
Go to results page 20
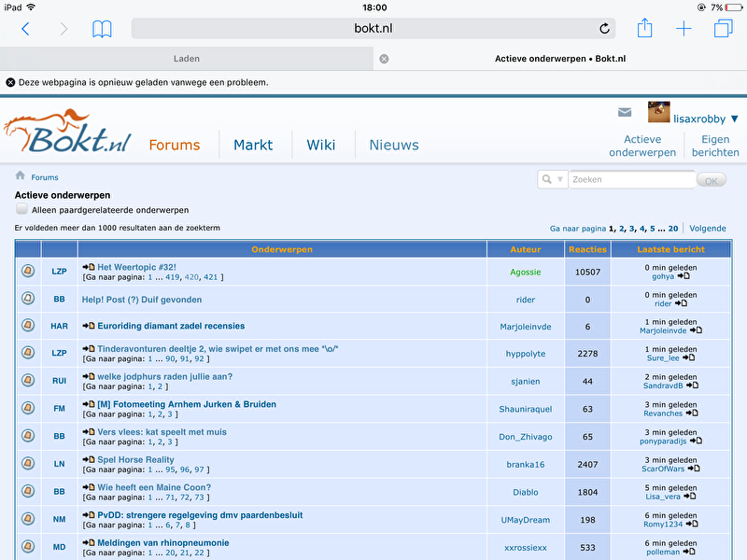coord(672,229)
